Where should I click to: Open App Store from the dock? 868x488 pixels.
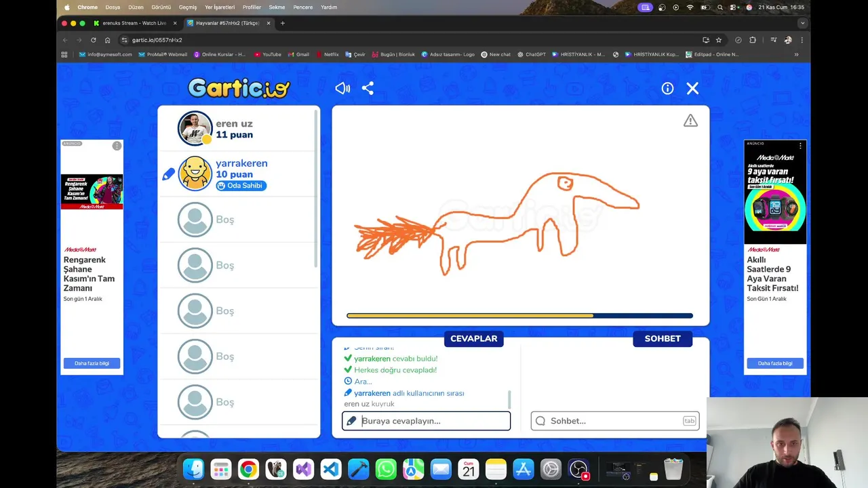(x=524, y=469)
